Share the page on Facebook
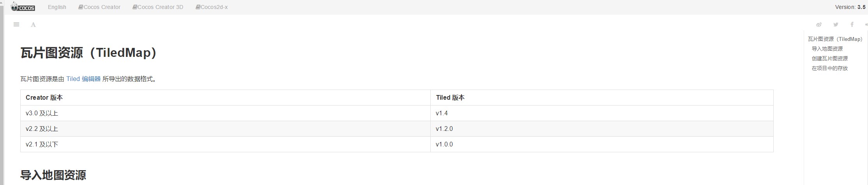Screen dimensions: 868x185 tap(852, 25)
